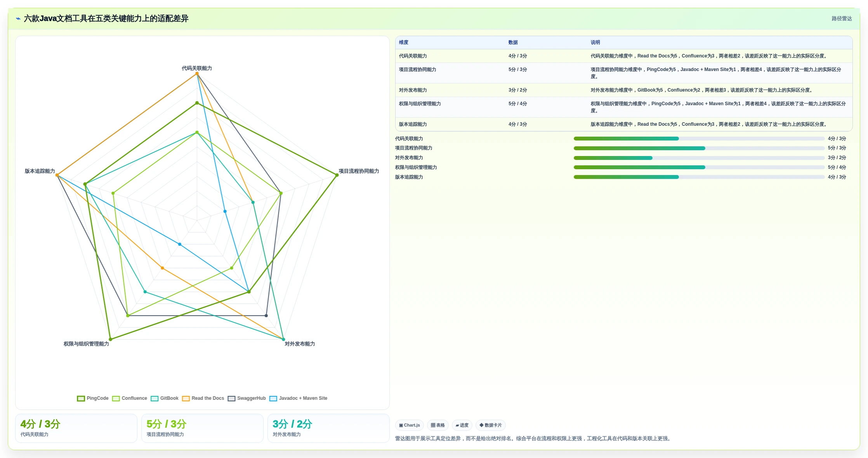This screenshot has height=458, width=868.
Task: Click the Chart.js tag chip
Action: pos(410,425)
